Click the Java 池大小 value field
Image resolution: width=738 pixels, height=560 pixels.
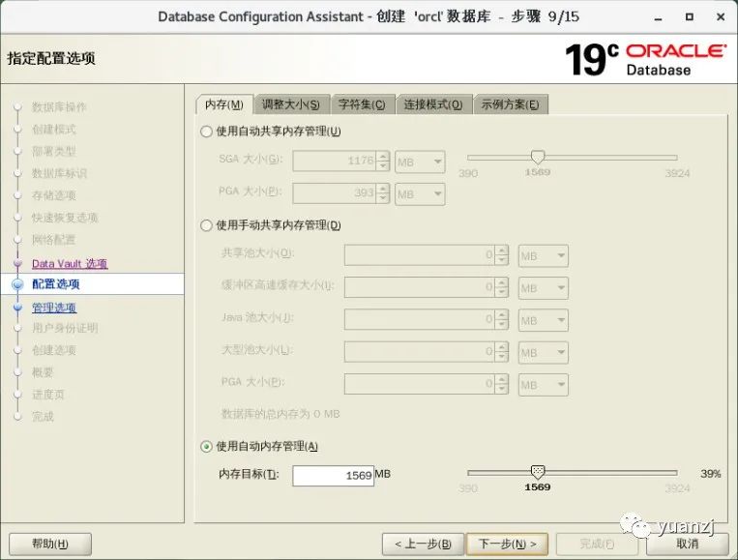420,319
